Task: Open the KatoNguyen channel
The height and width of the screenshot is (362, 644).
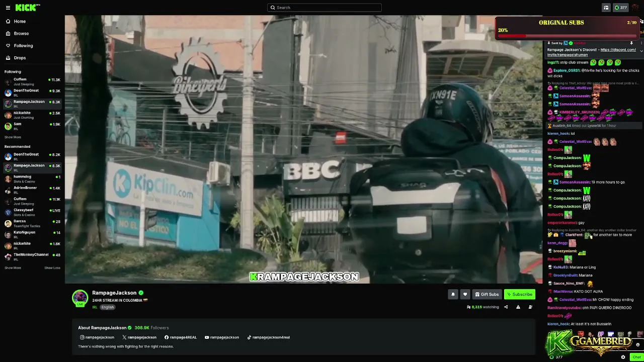Action: click(32, 234)
